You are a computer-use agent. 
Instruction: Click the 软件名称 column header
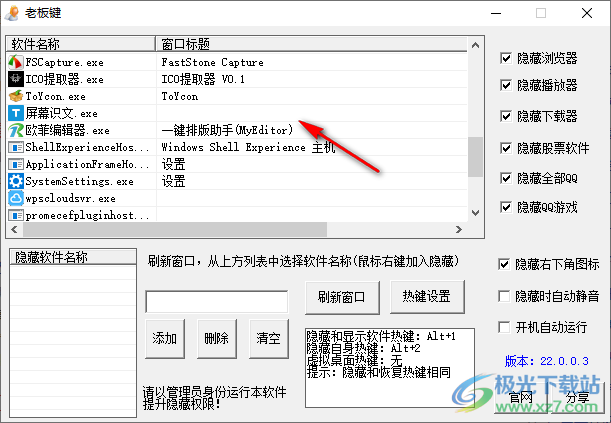81,44
